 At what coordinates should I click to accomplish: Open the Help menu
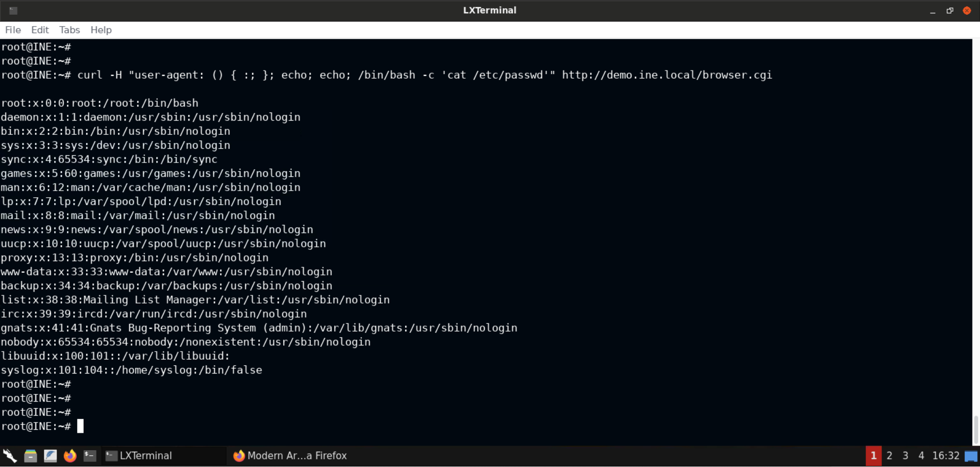tap(101, 30)
